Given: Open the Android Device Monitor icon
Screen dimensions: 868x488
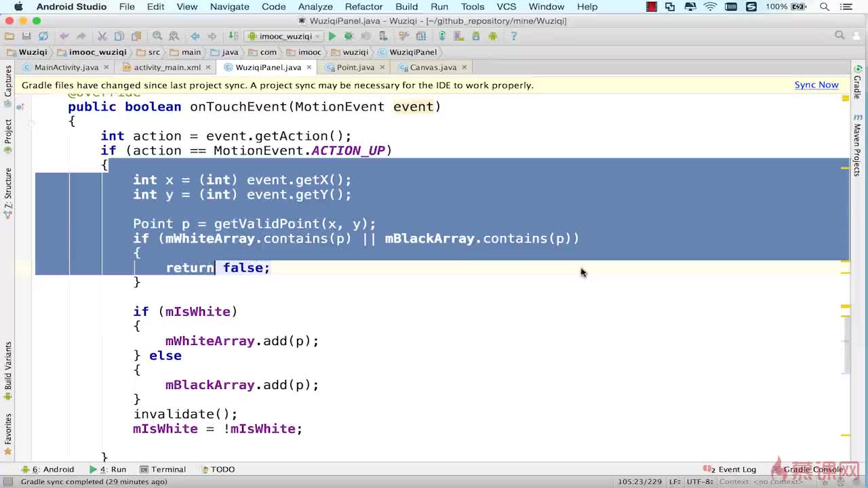Looking at the screenshot, I should [492, 36].
